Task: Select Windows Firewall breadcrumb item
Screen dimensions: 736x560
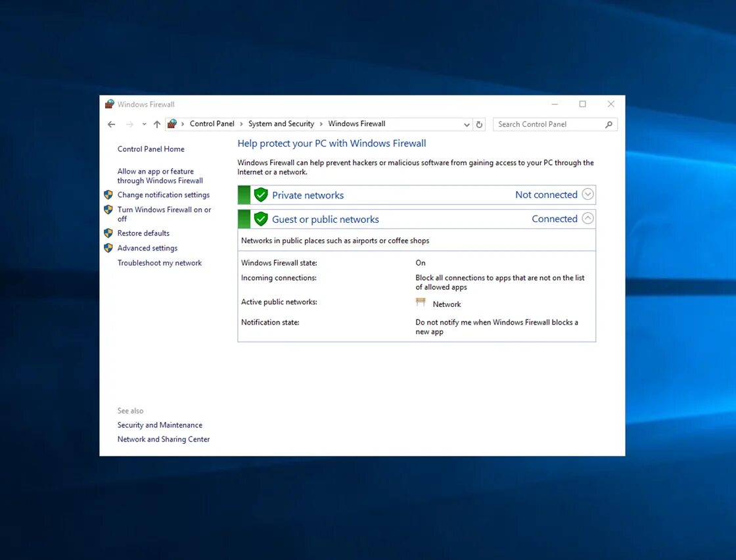Action: coord(357,124)
